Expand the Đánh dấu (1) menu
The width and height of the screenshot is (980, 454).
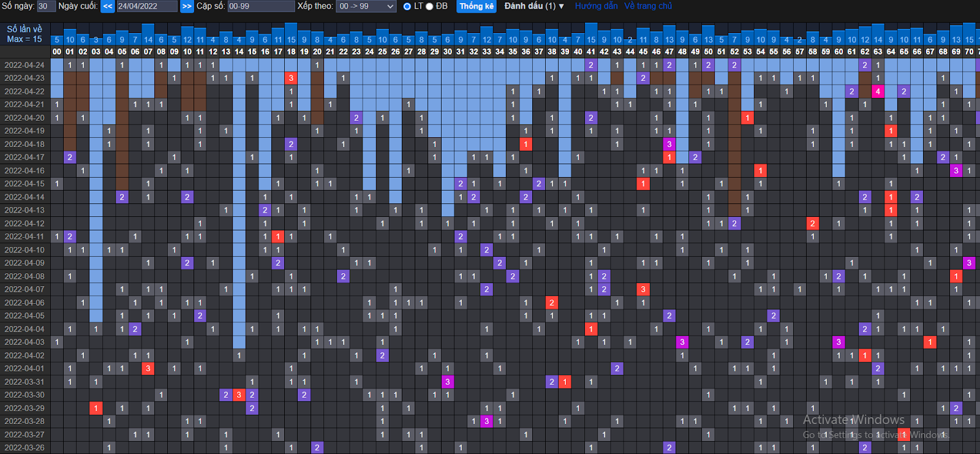[533, 6]
